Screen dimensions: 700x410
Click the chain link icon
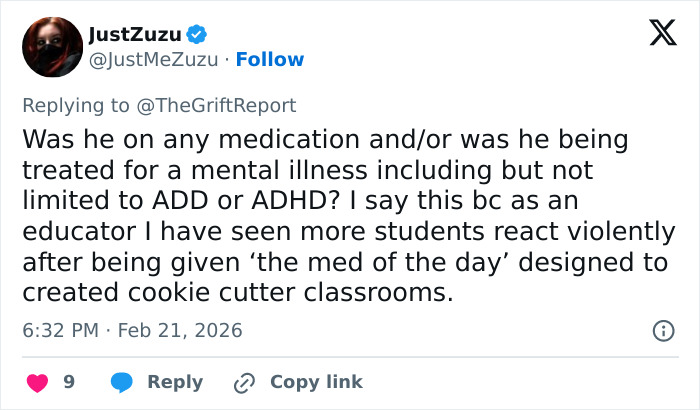coord(244,382)
